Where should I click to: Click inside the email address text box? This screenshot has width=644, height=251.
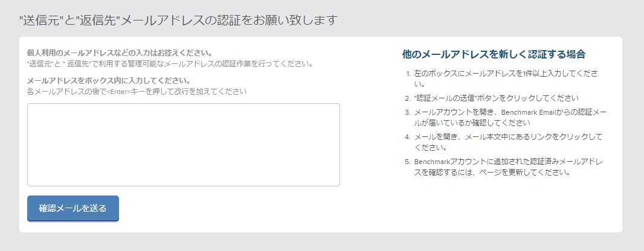tap(184, 145)
